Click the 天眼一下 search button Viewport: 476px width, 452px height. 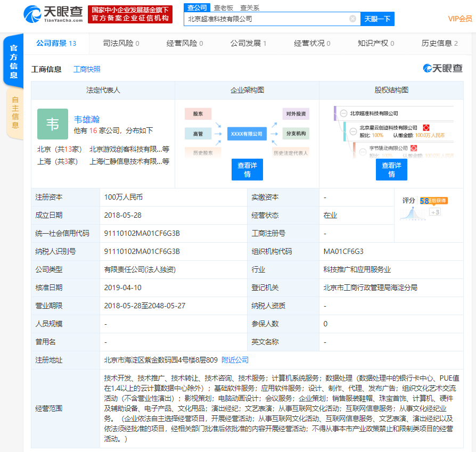pos(377,19)
